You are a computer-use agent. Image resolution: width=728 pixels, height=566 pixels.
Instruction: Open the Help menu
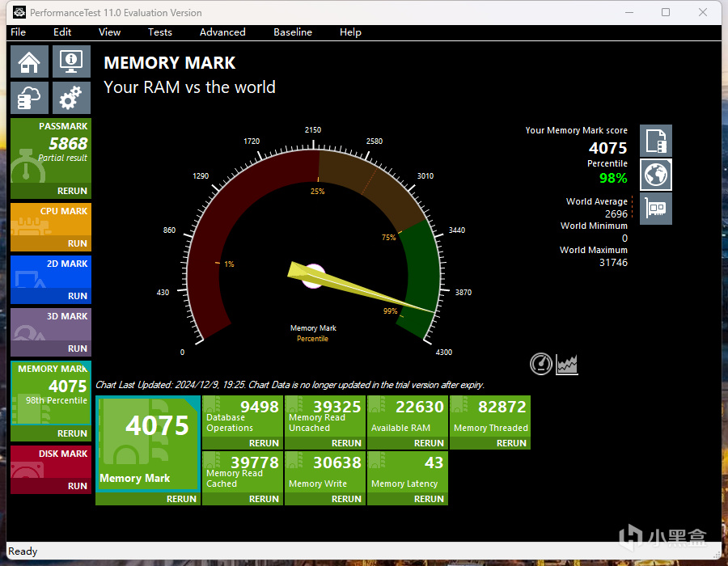tap(350, 32)
